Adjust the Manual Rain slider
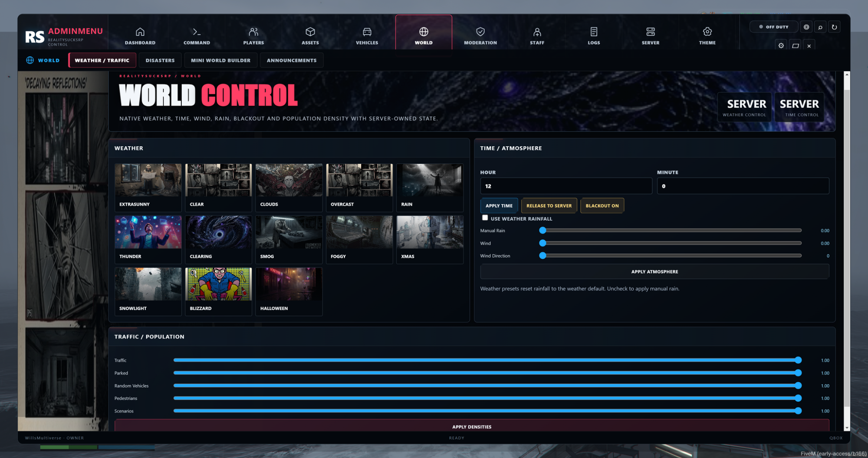This screenshot has height=458, width=868. pyautogui.click(x=671, y=231)
